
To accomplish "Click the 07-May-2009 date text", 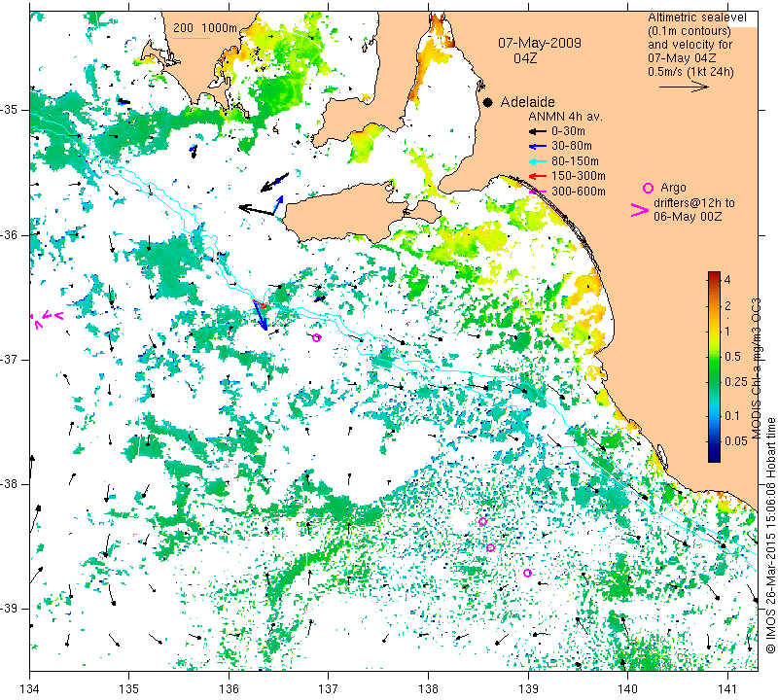I will click(540, 43).
